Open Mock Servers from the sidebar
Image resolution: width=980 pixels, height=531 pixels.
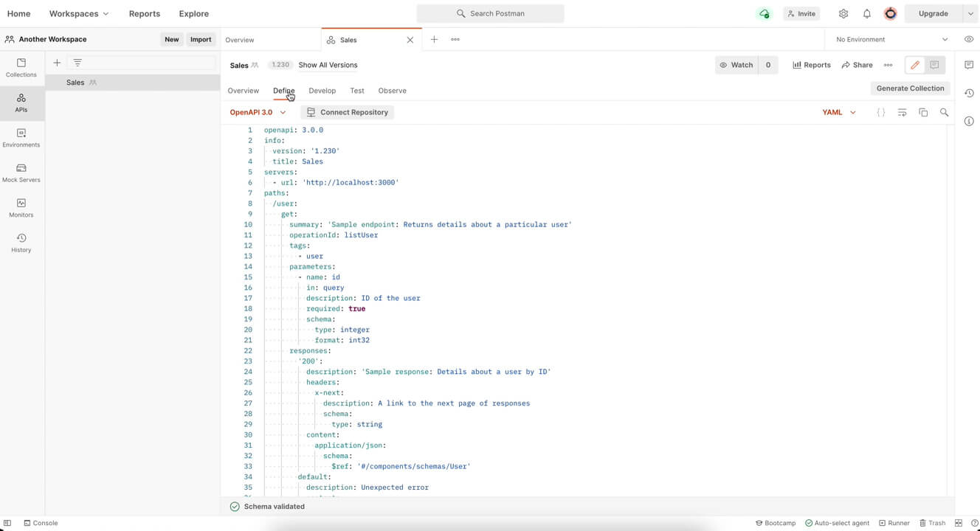(21, 171)
